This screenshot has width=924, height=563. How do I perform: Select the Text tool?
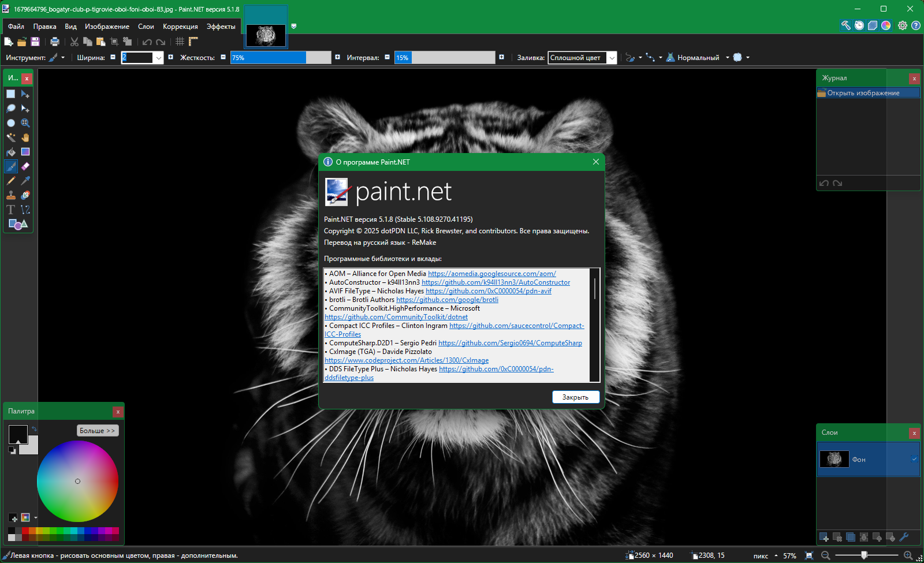(x=11, y=210)
